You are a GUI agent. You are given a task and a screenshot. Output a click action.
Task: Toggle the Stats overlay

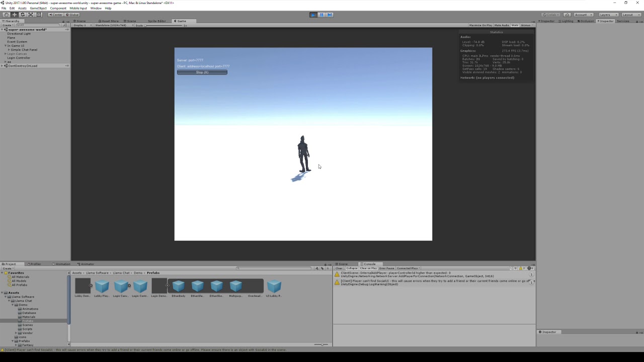coord(515,25)
